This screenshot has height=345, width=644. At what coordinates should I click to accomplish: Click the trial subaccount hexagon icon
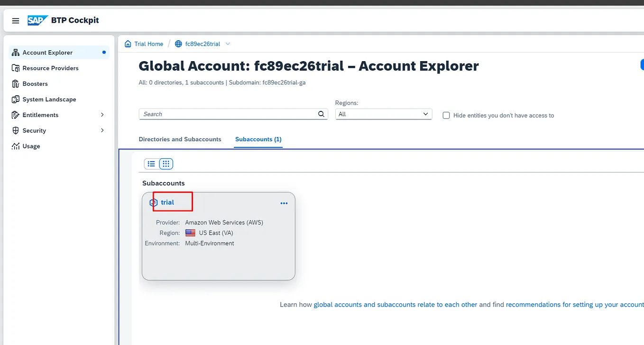point(153,203)
